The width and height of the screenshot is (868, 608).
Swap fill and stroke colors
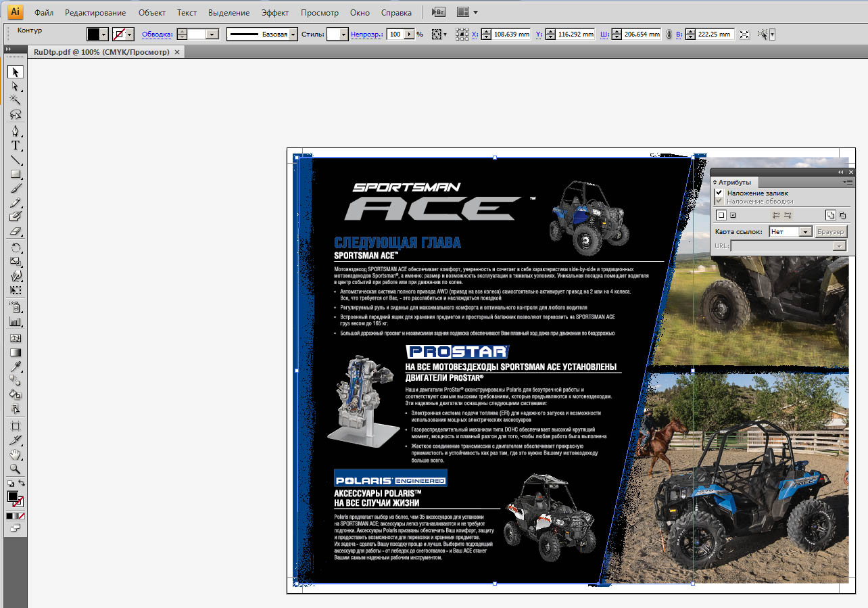tap(22, 483)
